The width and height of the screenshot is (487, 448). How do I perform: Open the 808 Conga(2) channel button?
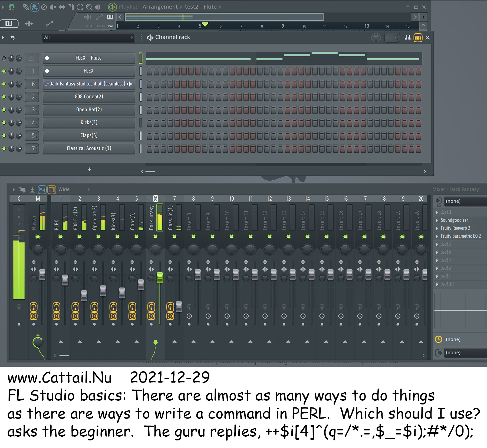pos(89,97)
